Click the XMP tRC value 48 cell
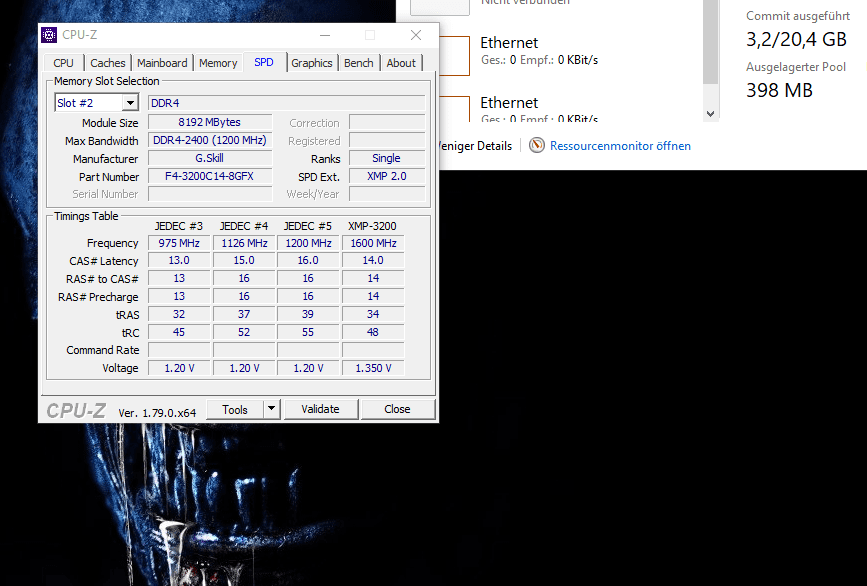This screenshot has width=867, height=586. point(373,332)
